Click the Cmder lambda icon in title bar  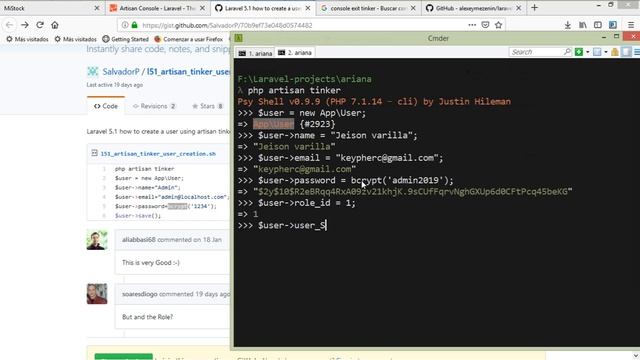pos(239,38)
